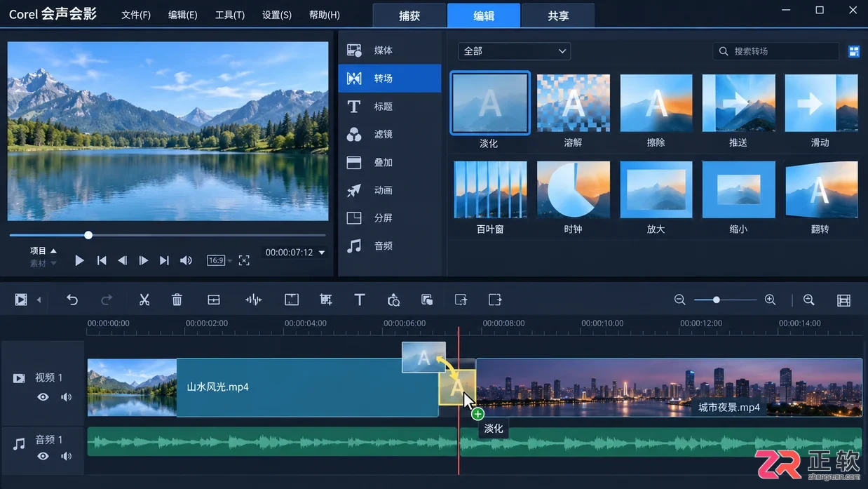
Task: Open the 16:9 aspect ratio selector
Action: 216,260
